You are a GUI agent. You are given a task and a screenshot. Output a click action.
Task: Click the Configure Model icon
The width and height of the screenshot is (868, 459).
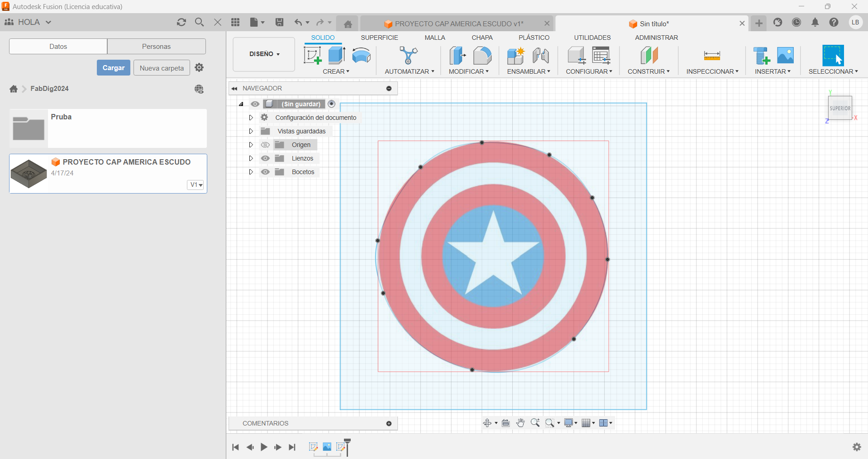pos(576,55)
